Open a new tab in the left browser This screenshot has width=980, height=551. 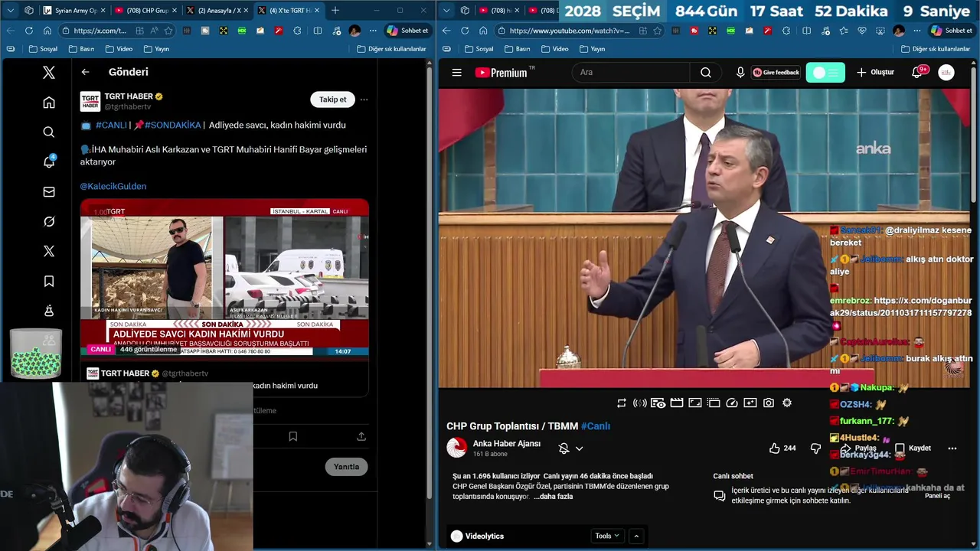pyautogui.click(x=335, y=11)
